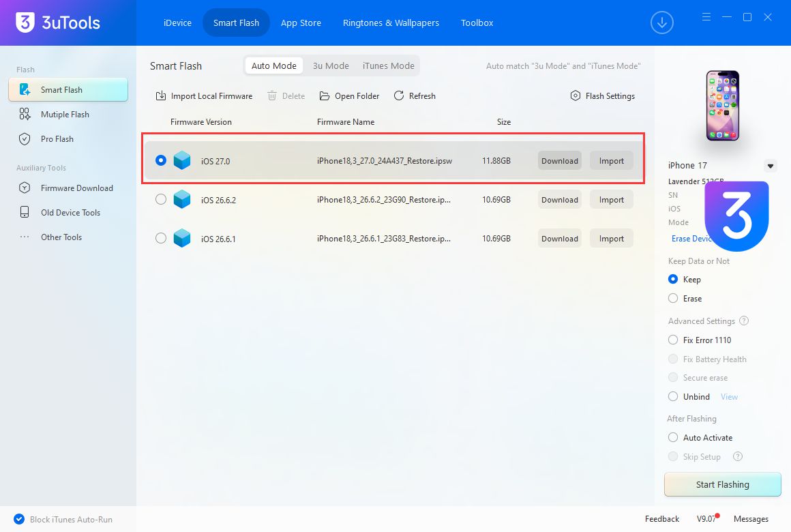Click the Firmware Name column header

tap(346, 121)
